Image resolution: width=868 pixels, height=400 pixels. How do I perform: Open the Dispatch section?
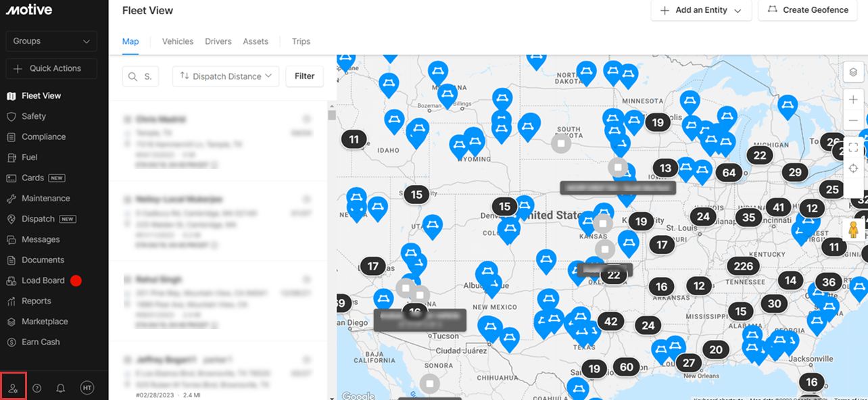coord(38,219)
